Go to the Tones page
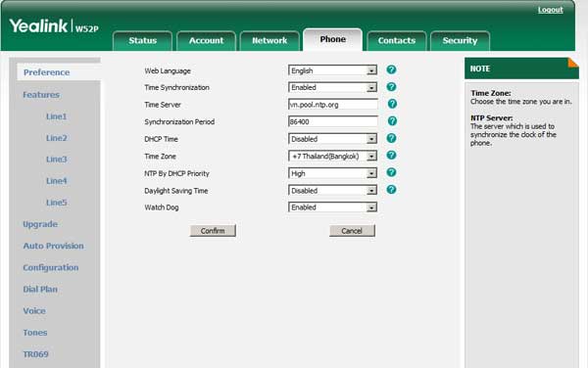 click(35, 333)
